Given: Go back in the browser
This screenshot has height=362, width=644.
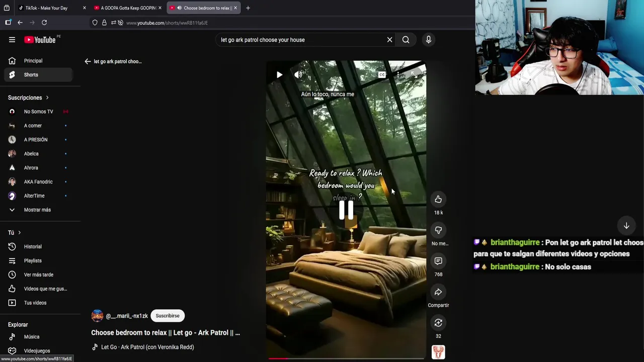Looking at the screenshot, I should [x=20, y=23].
